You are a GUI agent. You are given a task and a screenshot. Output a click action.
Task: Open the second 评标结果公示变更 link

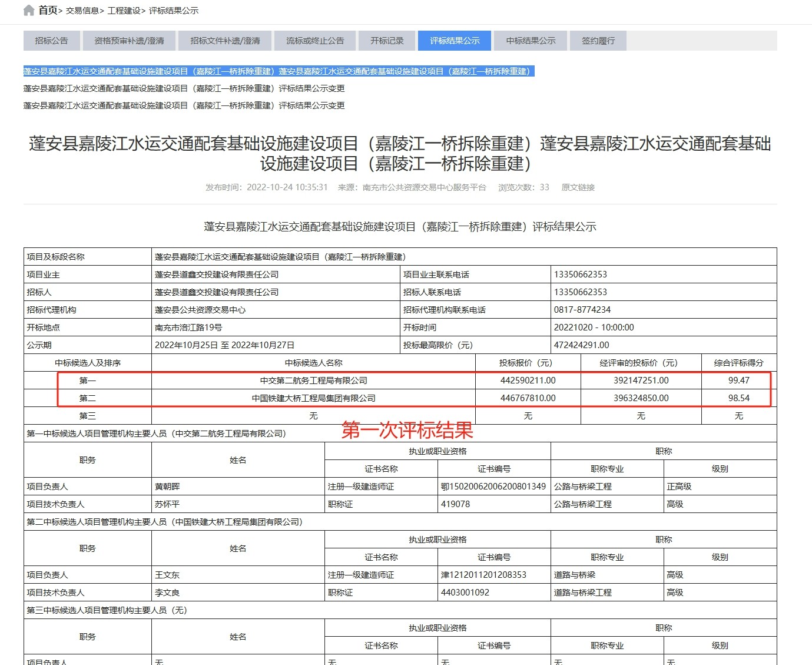(184, 105)
